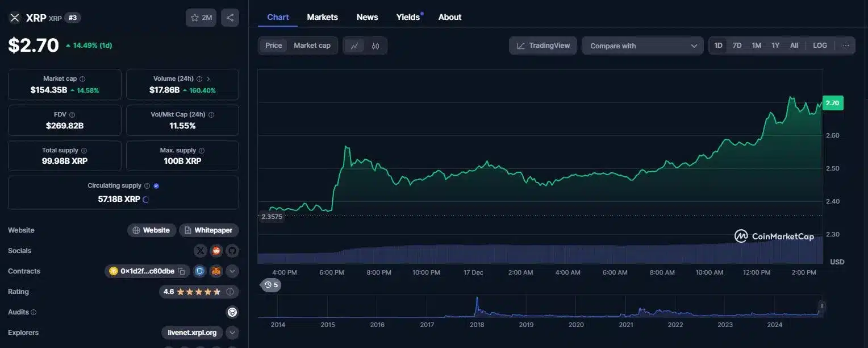Open the Whitepaper link button
Viewport: 868px width, 348px height.
[209, 230]
